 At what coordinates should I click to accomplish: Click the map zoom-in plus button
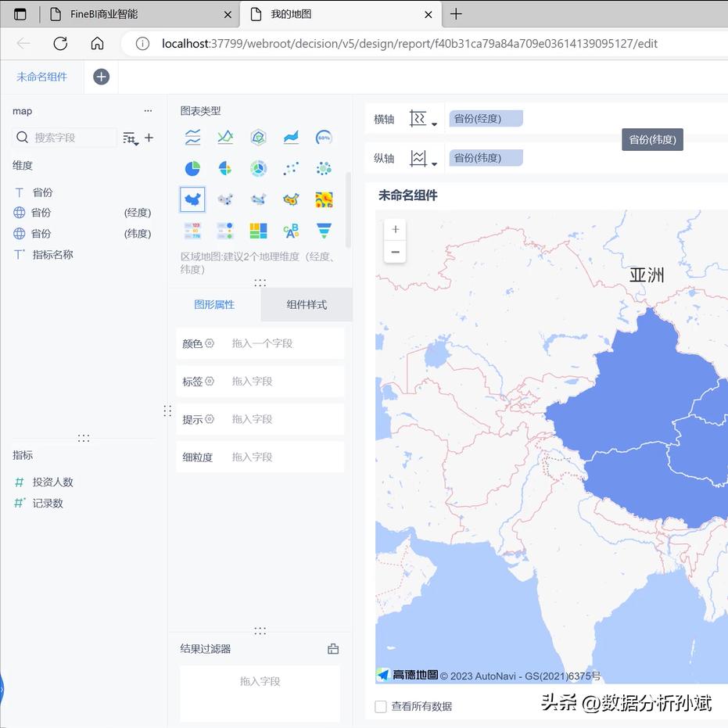(x=395, y=229)
